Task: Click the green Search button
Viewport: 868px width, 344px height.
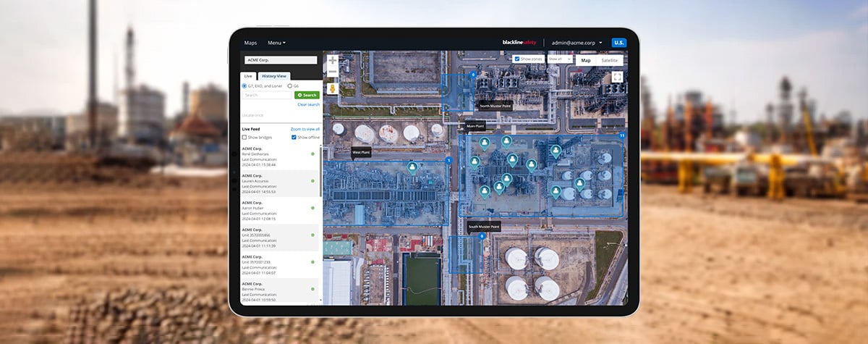Action: click(x=307, y=95)
